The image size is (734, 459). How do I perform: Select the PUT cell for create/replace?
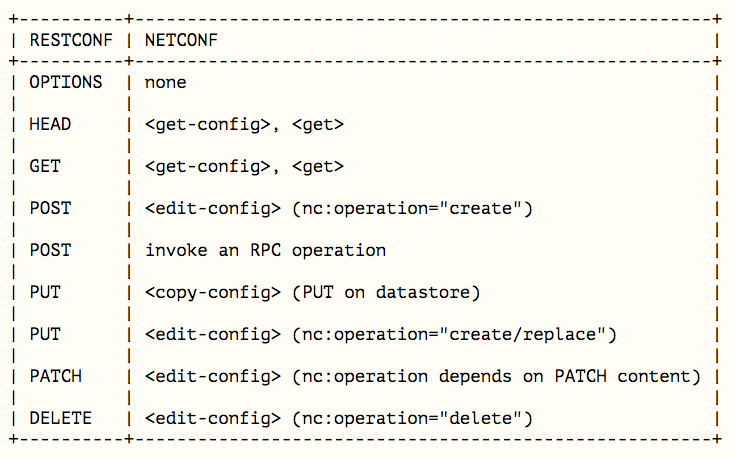(x=45, y=335)
